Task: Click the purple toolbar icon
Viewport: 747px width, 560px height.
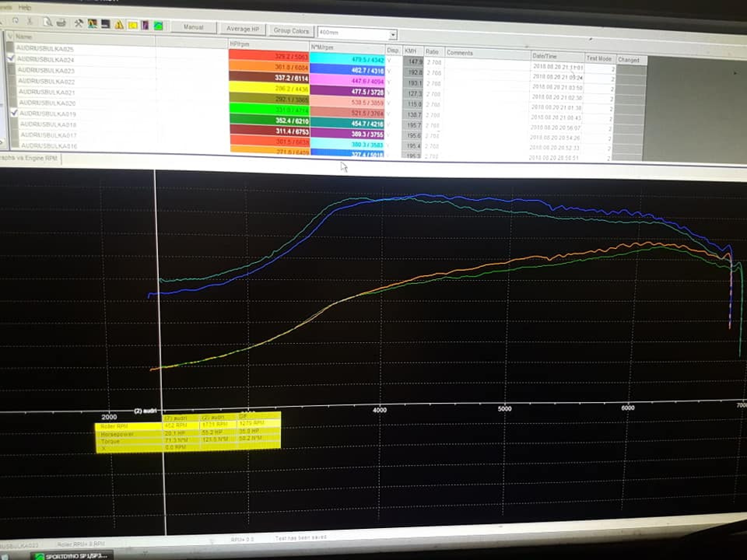Action: (145, 26)
